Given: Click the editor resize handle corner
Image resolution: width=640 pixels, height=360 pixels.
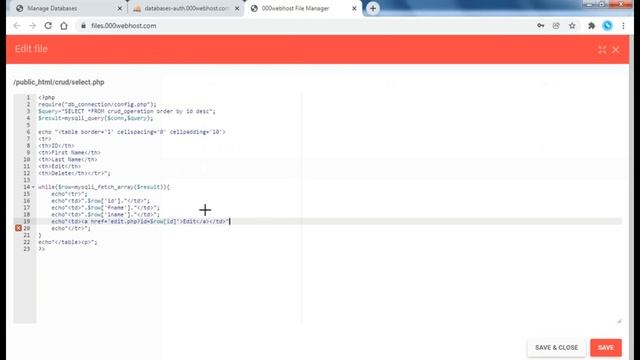Looking at the screenshot, I should (x=619, y=321).
